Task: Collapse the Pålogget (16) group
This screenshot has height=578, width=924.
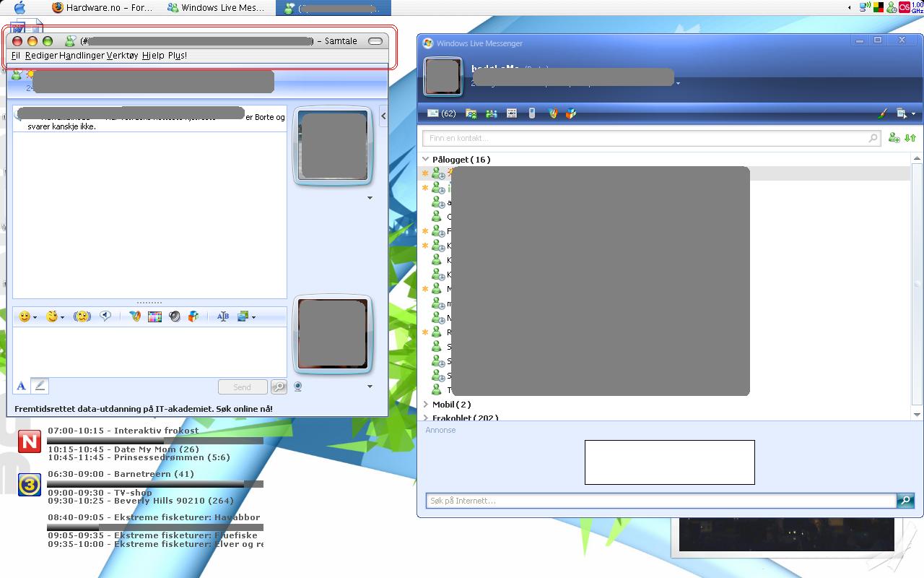Action: click(x=426, y=160)
